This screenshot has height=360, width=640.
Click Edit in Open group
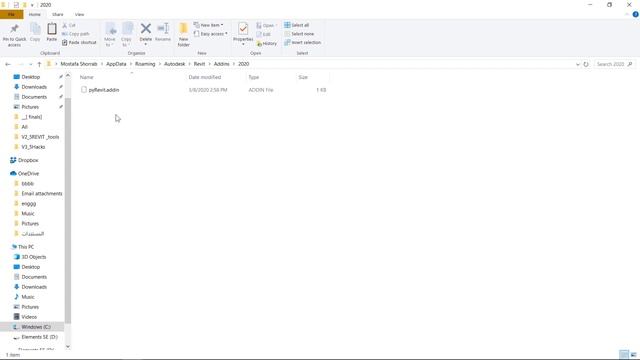264,34
